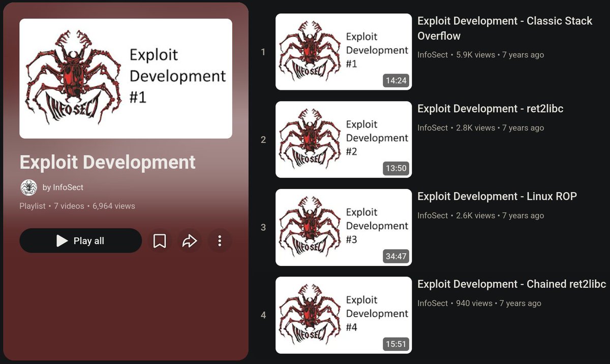The width and height of the screenshot is (610, 364).
Task: Click the '7 videos' playlist info text
Action: 68,206
